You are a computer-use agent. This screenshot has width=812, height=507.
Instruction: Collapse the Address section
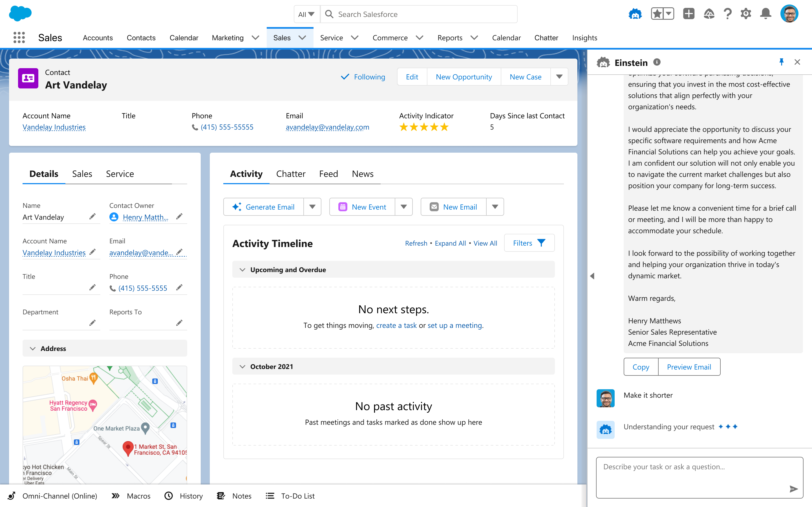point(33,348)
